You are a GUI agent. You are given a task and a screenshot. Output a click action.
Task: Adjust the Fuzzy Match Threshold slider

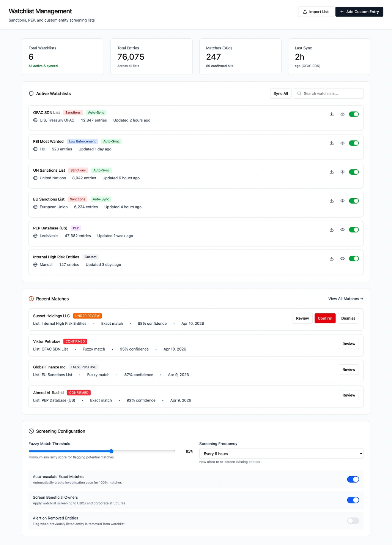click(111, 451)
